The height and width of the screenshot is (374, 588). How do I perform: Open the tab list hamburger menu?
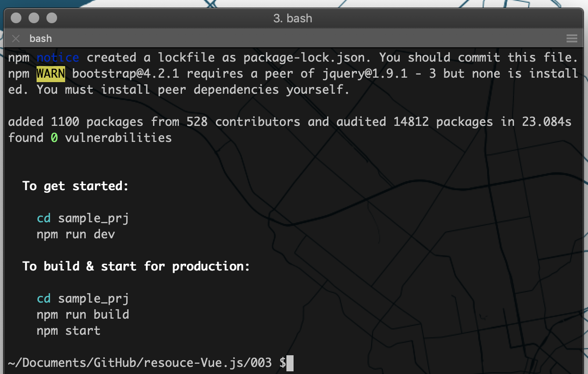point(572,39)
